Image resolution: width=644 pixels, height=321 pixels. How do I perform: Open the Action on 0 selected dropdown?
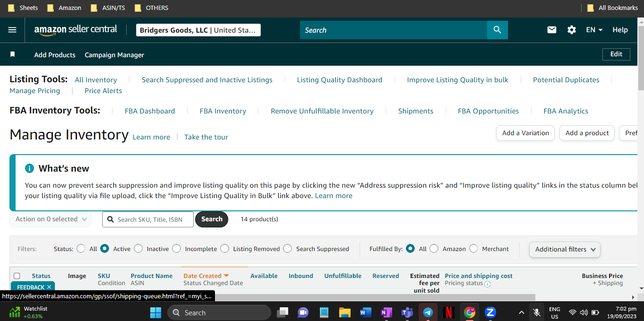pyautogui.click(x=51, y=219)
